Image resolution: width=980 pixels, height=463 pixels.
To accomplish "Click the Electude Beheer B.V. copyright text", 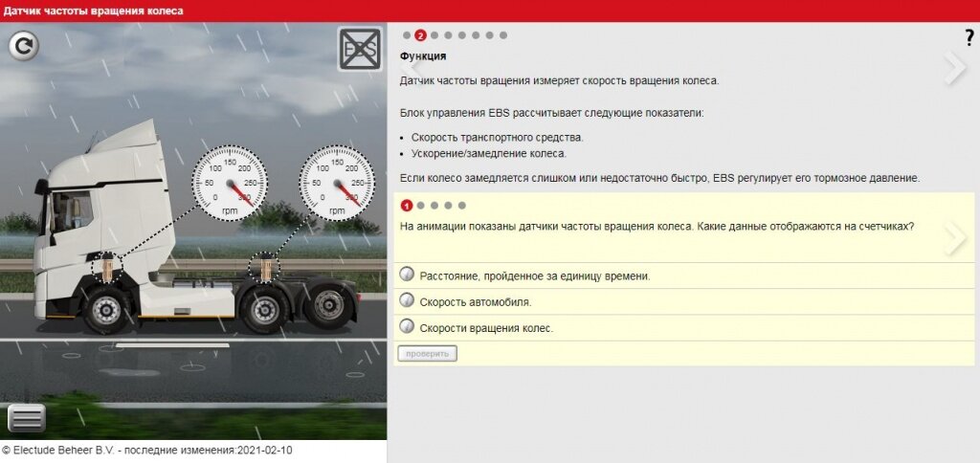I will tap(146, 450).
